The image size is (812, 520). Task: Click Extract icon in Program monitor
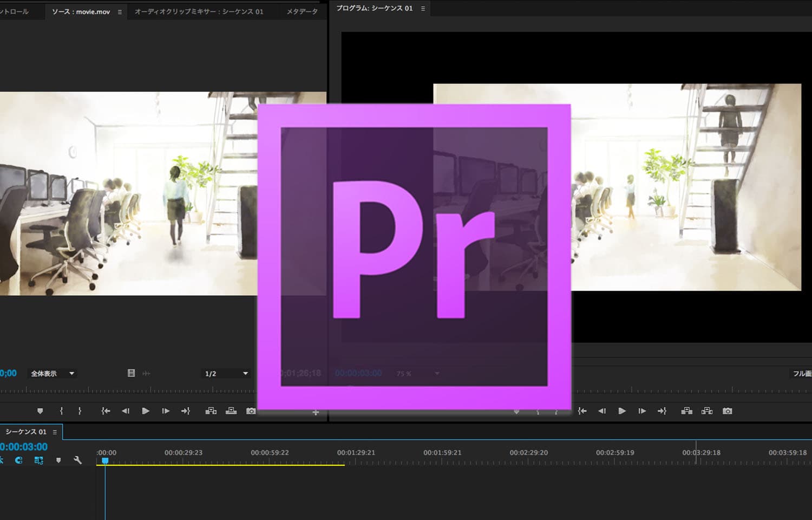pyautogui.click(x=706, y=411)
